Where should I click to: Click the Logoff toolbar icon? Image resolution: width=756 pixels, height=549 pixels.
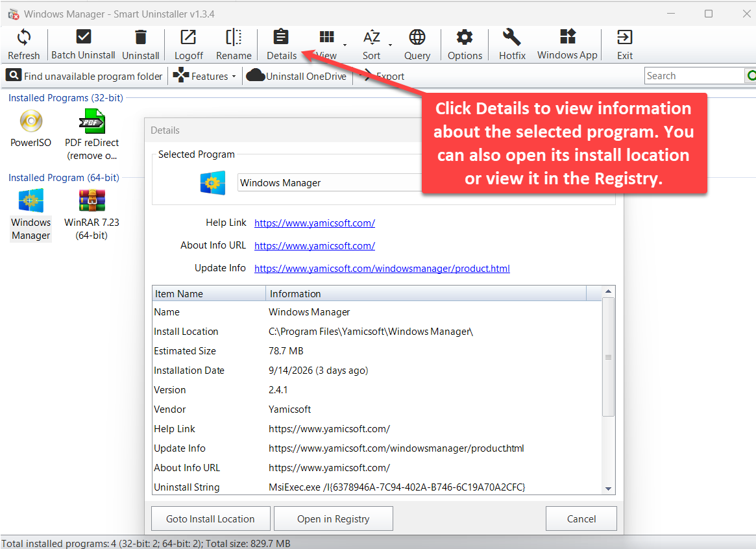coord(188,37)
